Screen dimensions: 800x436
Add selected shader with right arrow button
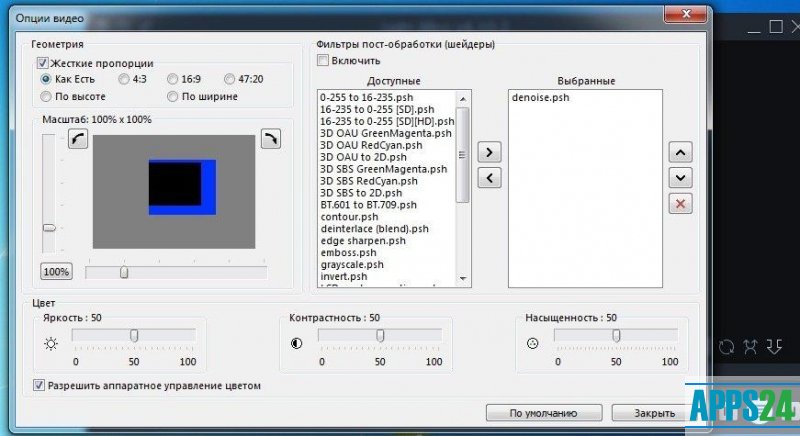pos(489,152)
